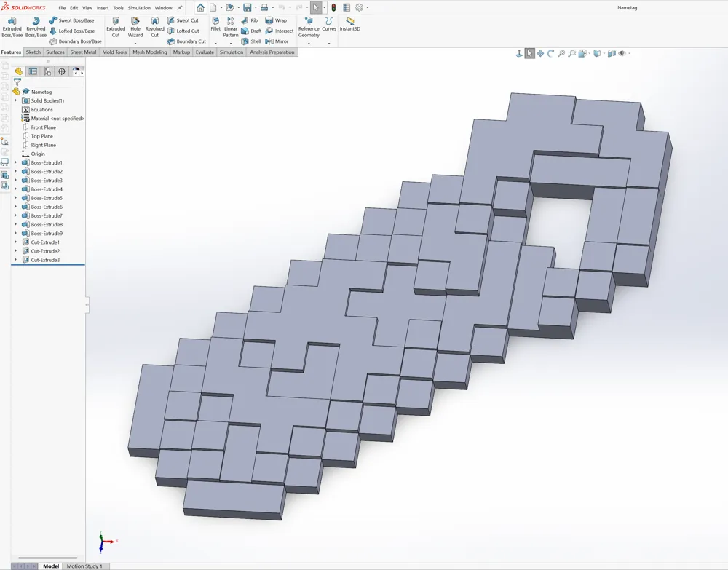728x570 pixels.
Task: Expand the Solid Bodies(1) folder
Action: pos(15,100)
